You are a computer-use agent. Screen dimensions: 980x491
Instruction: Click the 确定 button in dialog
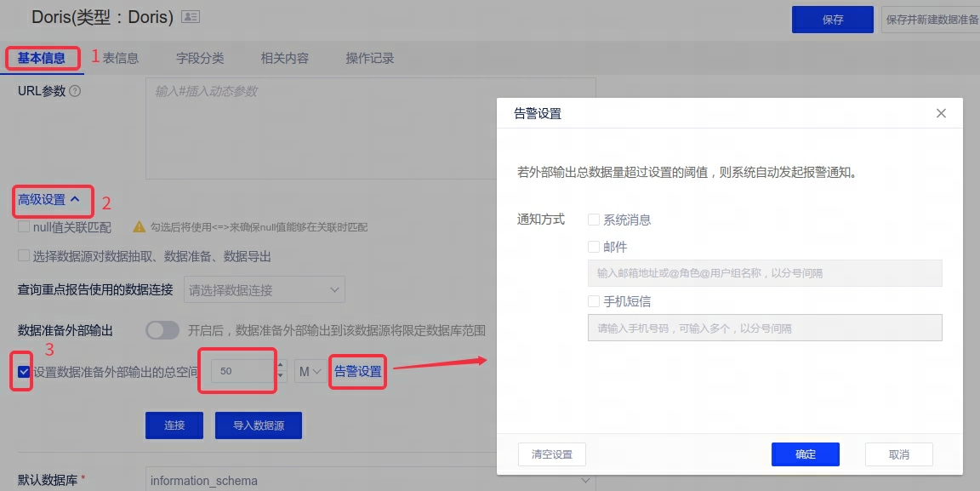805,454
